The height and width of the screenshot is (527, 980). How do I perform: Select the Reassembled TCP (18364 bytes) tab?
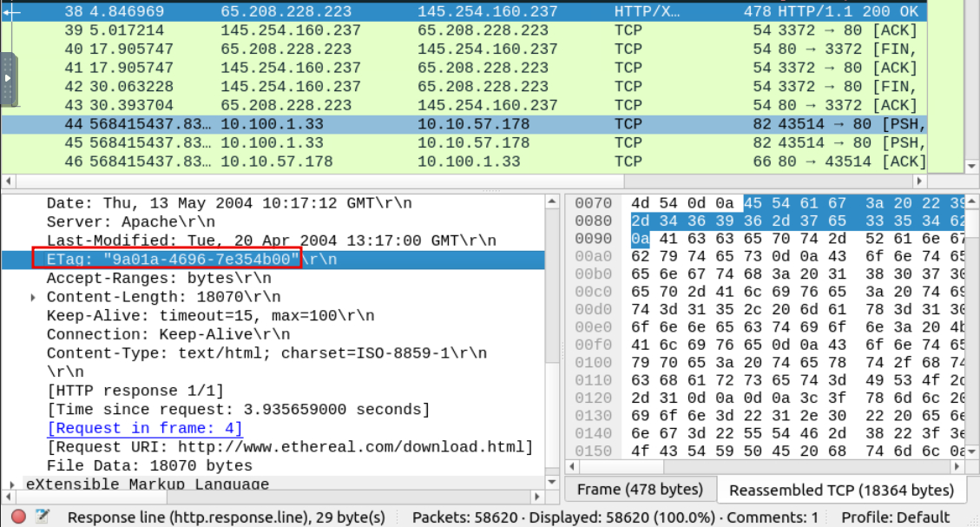tap(841, 490)
